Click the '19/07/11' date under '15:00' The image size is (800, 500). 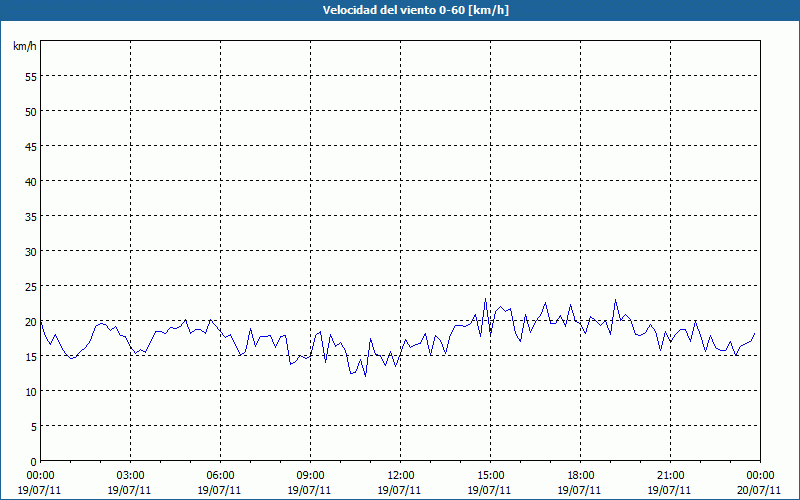click(490, 490)
